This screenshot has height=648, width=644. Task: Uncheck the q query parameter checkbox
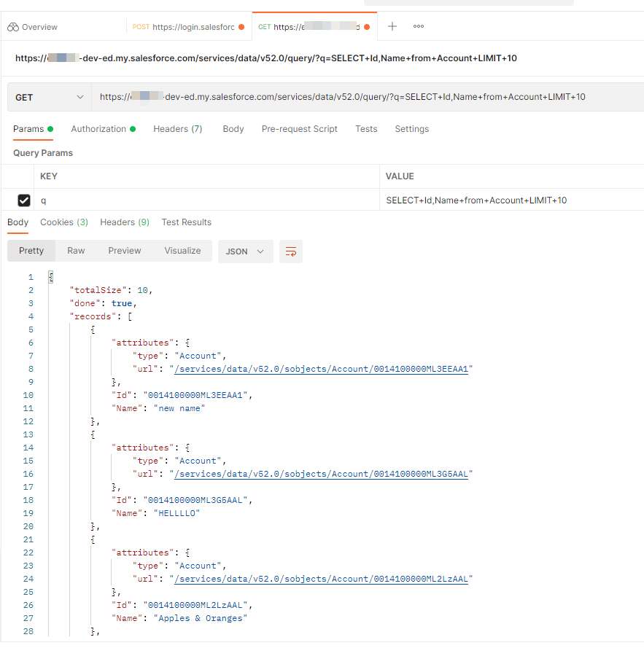[x=24, y=200]
